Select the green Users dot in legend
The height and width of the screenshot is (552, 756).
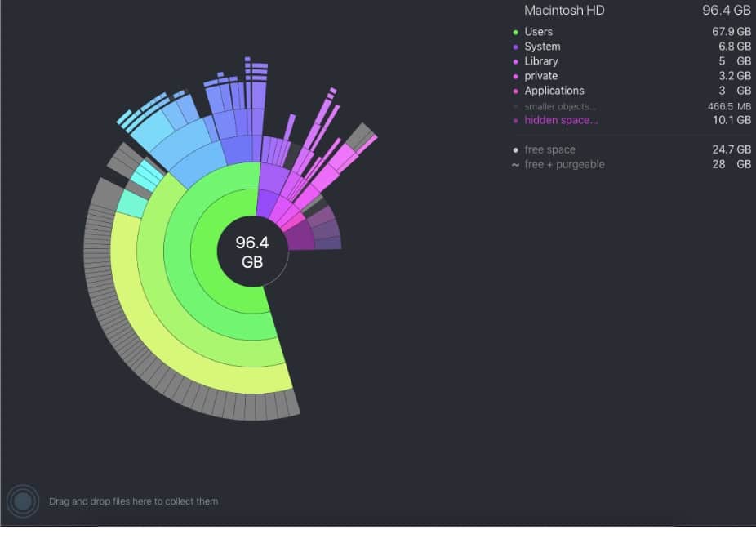pyautogui.click(x=515, y=33)
